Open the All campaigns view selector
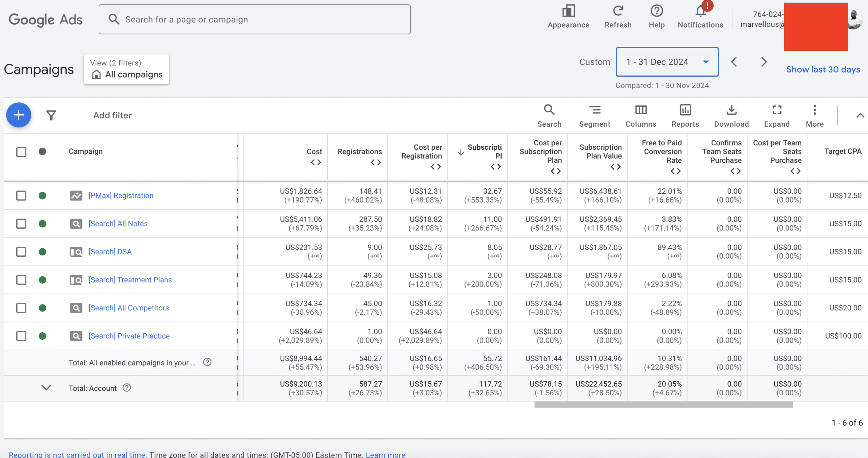 click(x=126, y=69)
